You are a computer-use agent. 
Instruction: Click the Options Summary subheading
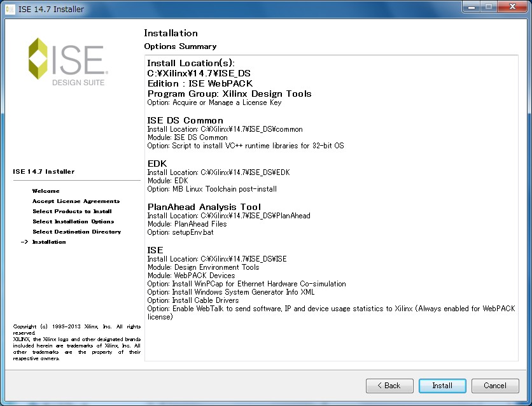point(180,46)
